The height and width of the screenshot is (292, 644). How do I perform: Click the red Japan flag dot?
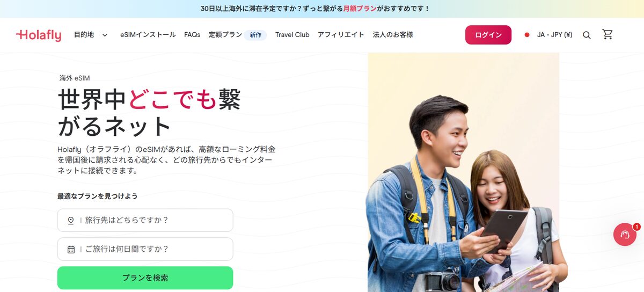point(527,35)
